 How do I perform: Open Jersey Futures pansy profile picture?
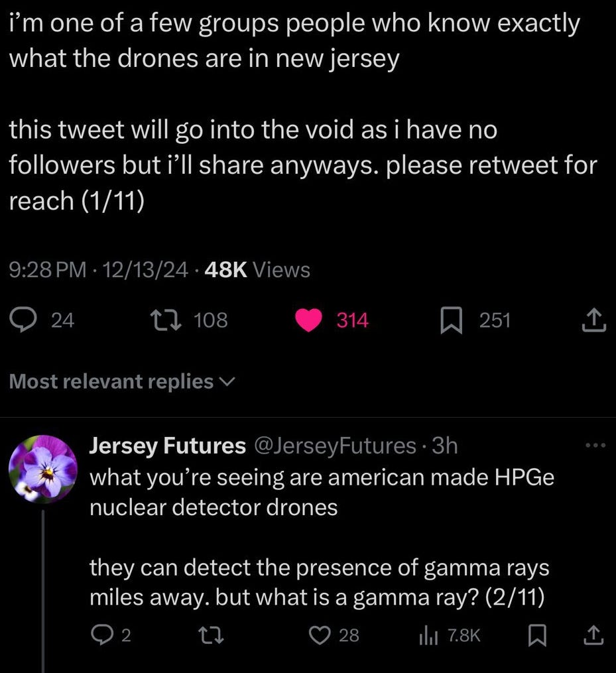click(43, 468)
